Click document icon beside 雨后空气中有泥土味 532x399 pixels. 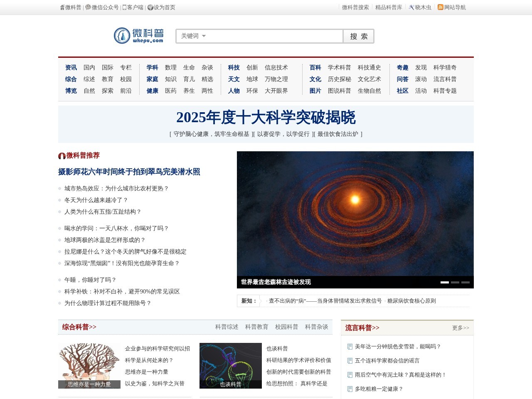point(350,375)
